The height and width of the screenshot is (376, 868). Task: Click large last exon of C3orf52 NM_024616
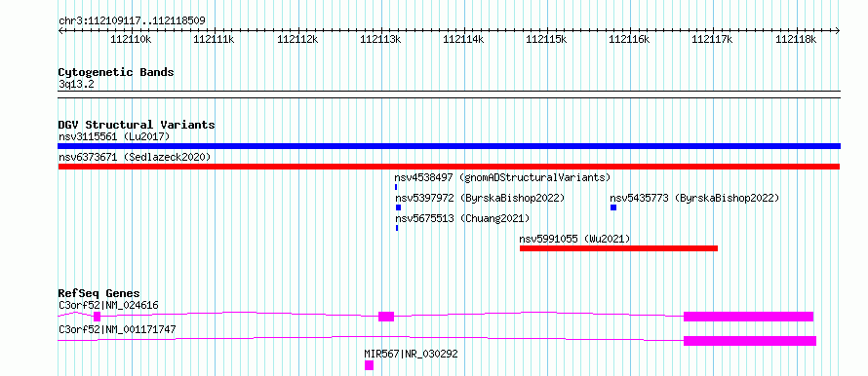748,317
